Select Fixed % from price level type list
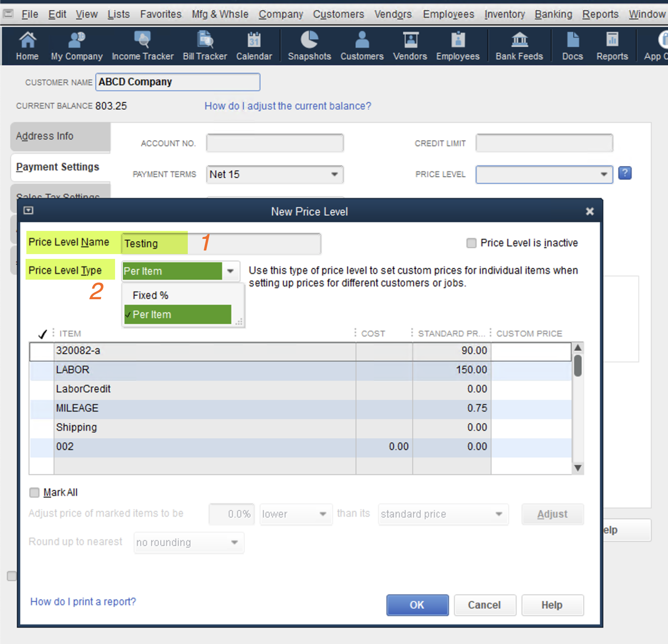Screen dimensions: 668x644 tap(151, 295)
